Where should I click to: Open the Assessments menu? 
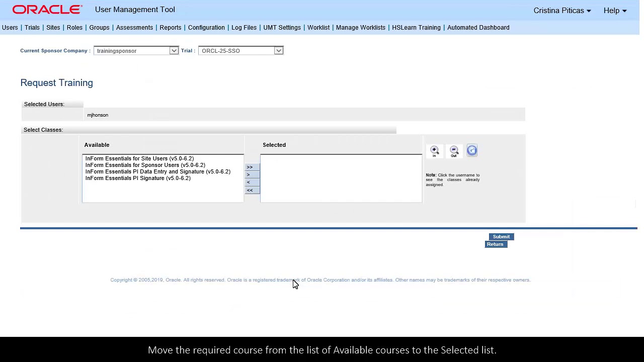coord(134,28)
